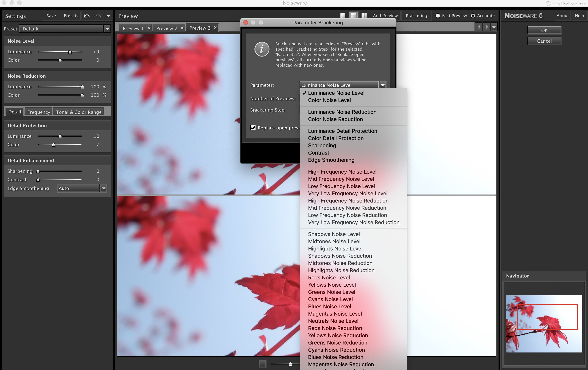Select the horizontal split preview layout icon
588x370 pixels.
tap(353, 16)
